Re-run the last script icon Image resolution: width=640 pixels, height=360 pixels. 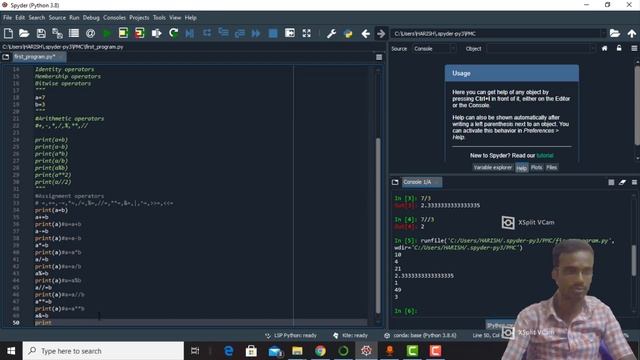pyautogui.click(x=173, y=33)
